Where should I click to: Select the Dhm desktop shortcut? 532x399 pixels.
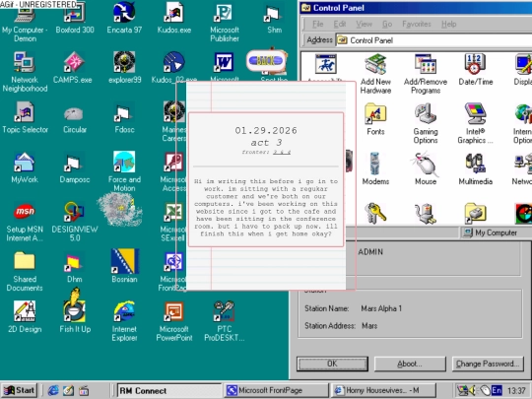coord(74,268)
